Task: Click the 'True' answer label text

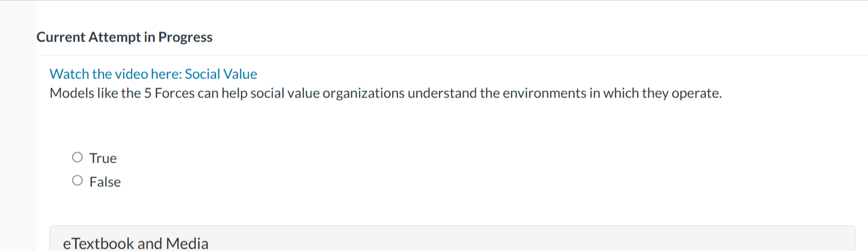Action: (103, 159)
